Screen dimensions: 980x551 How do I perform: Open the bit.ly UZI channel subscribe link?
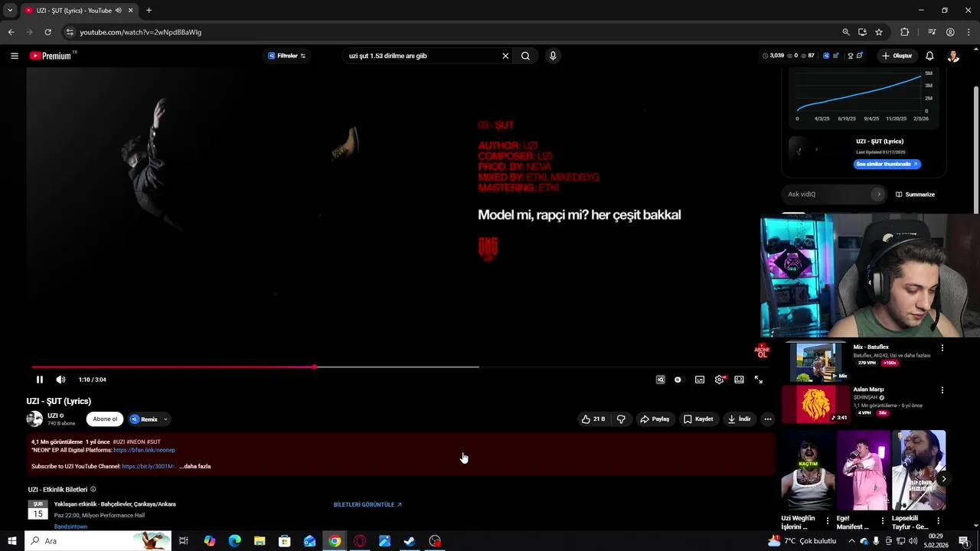pyautogui.click(x=149, y=466)
